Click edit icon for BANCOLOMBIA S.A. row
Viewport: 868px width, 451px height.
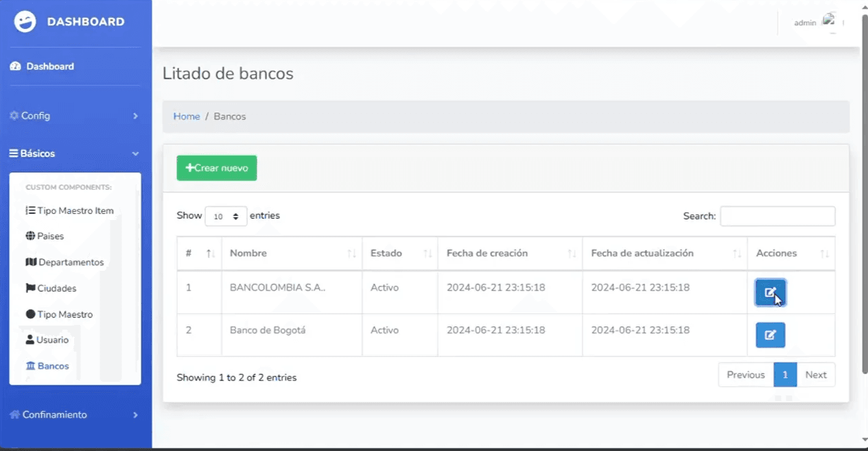770,293
